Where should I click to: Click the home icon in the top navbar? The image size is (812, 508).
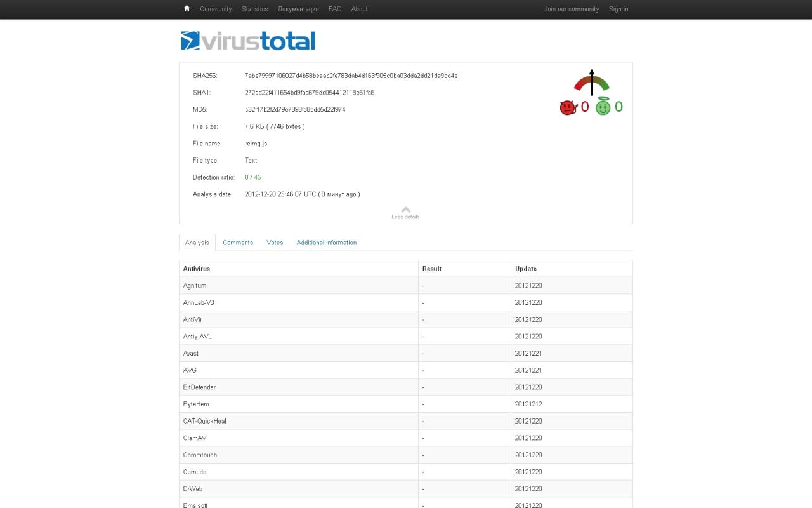[187, 9]
